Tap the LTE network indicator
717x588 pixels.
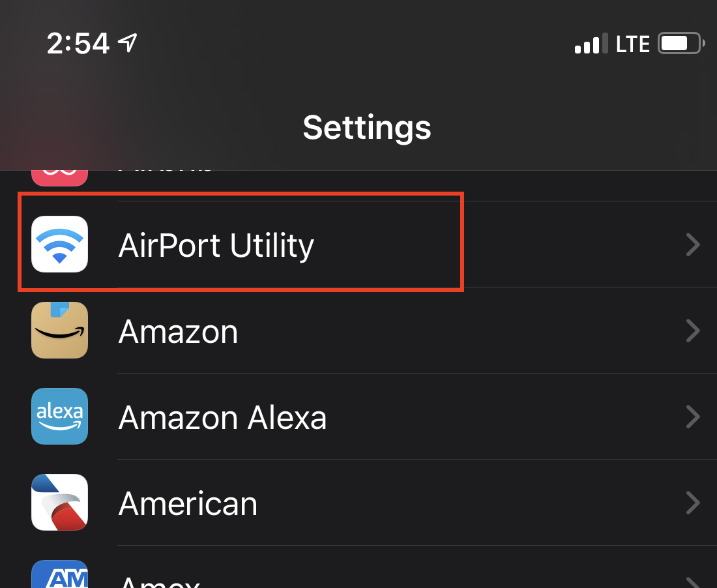tap(633, 44)
